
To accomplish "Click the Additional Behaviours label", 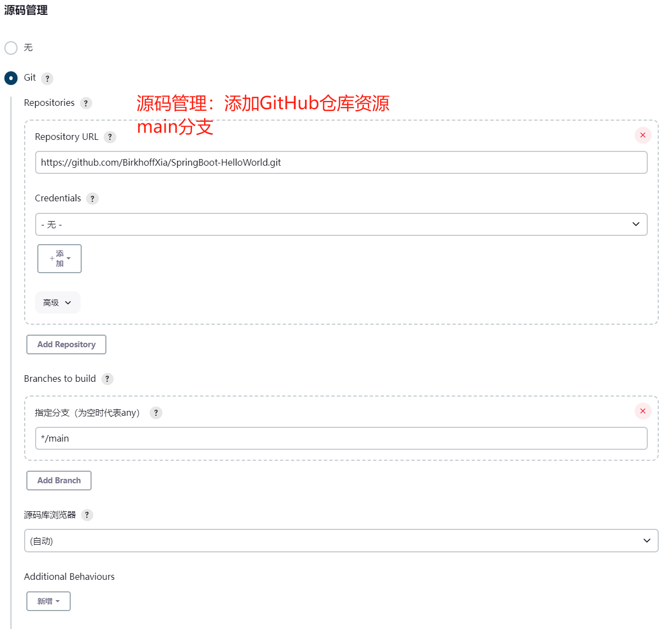I will [70, 577].
